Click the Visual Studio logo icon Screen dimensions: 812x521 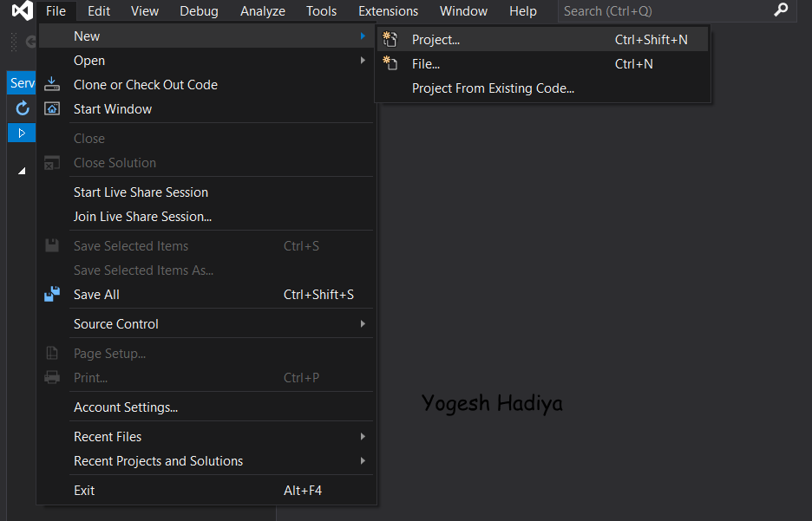click(22, 11)
